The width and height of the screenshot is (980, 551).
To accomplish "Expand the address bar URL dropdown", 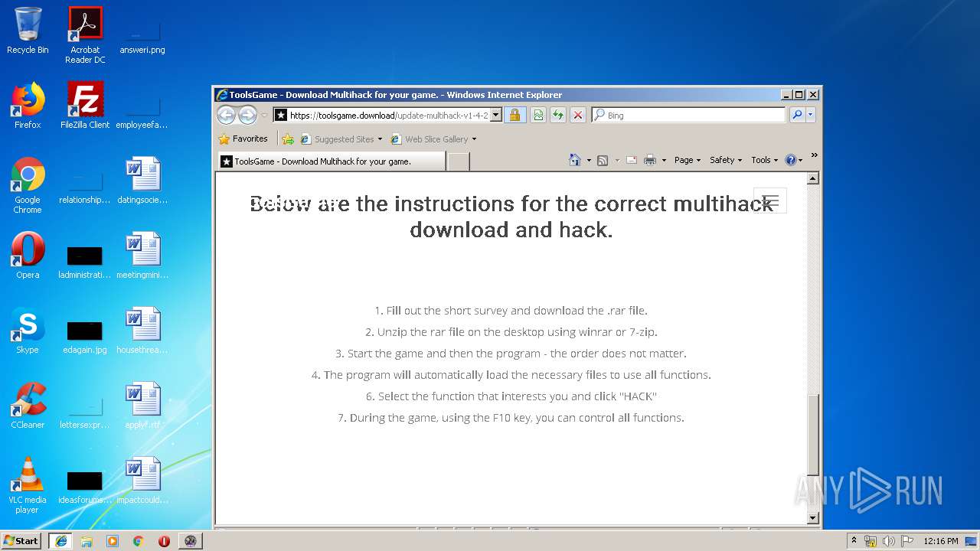I will coord(495,115).
